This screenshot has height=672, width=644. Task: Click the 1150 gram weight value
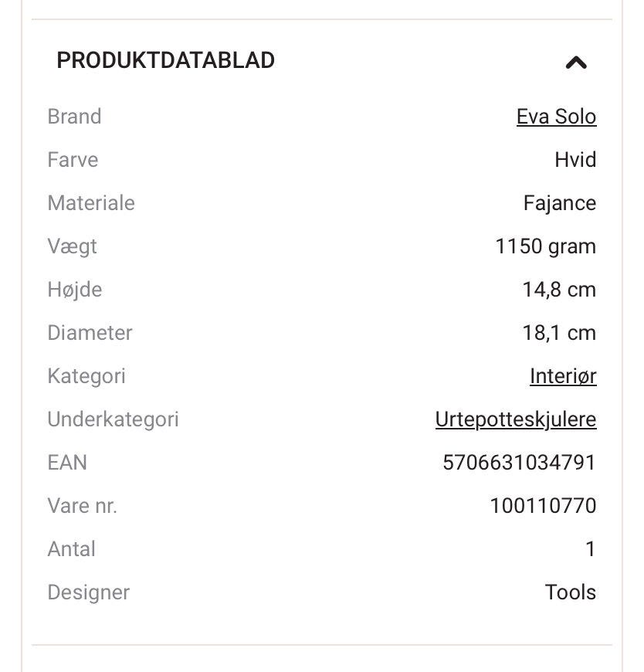(x=545, y=246)
